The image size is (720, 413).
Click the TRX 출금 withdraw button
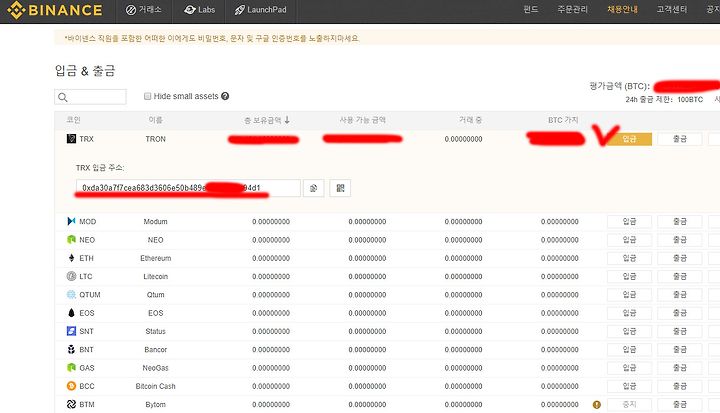pos(680,139)
